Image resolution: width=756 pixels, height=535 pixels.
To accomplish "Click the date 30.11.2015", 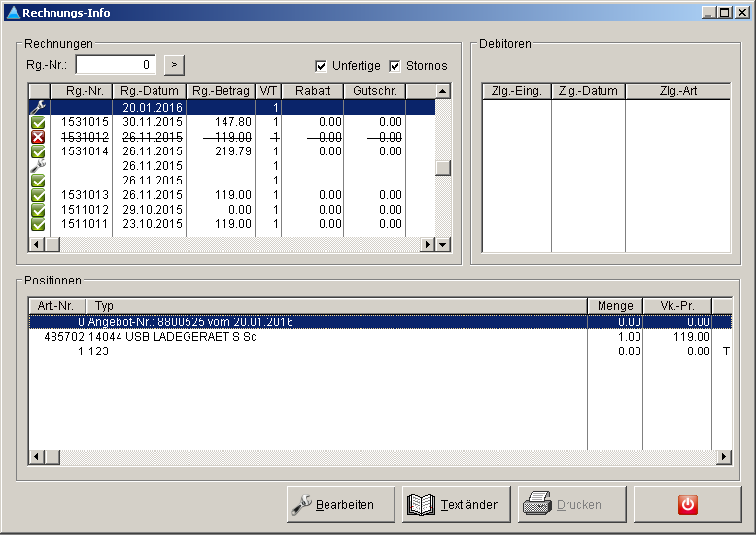I will [153, 122].
